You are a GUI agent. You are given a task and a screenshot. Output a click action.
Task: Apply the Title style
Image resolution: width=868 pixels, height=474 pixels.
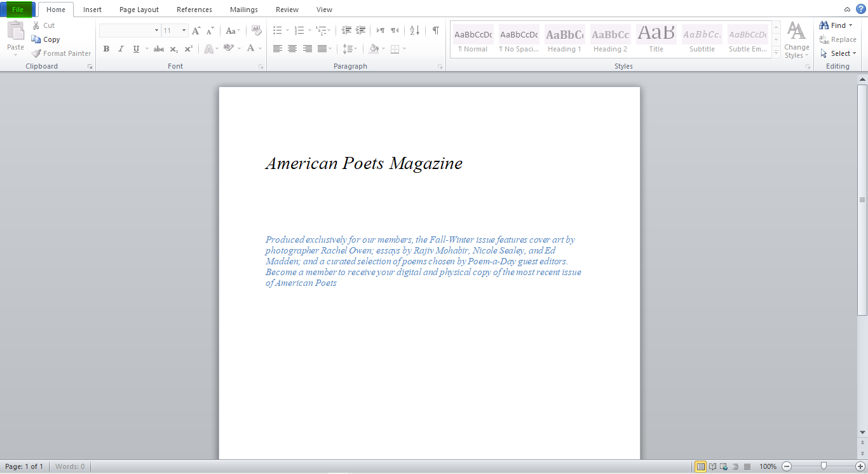tap(656, 40)
